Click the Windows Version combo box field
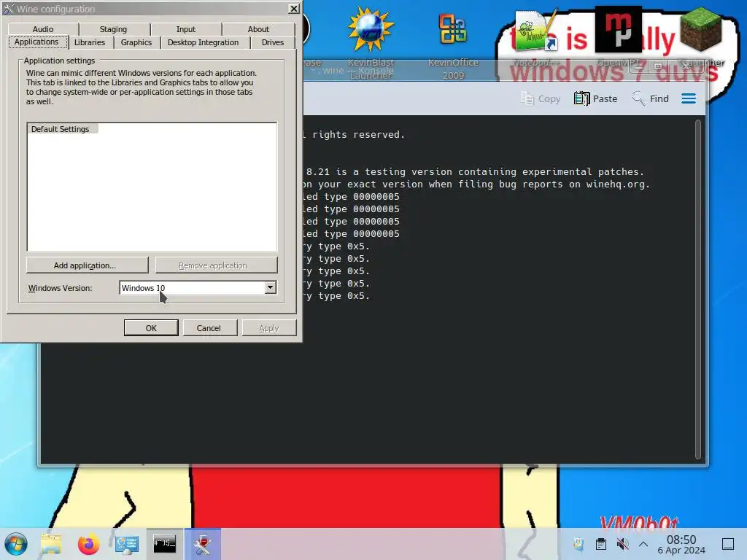747x560 pixels. point(198,287)
